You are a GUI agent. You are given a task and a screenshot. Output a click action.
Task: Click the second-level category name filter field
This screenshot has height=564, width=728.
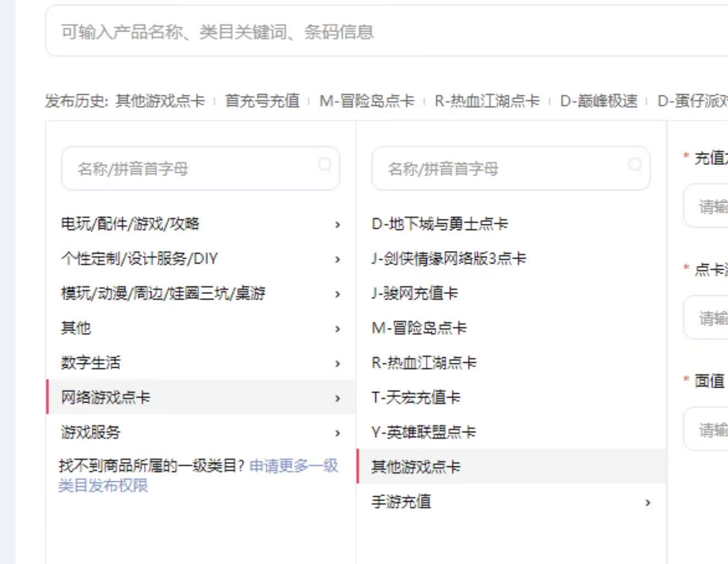coord(511,169)
